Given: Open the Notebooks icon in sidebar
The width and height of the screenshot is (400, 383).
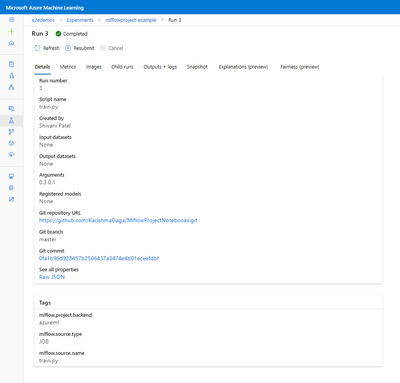Looking at the screenshot, I should click(x=12, y=64).
